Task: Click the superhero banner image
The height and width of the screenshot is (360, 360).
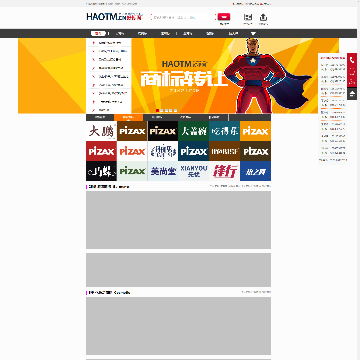Action: click(235, 76)
